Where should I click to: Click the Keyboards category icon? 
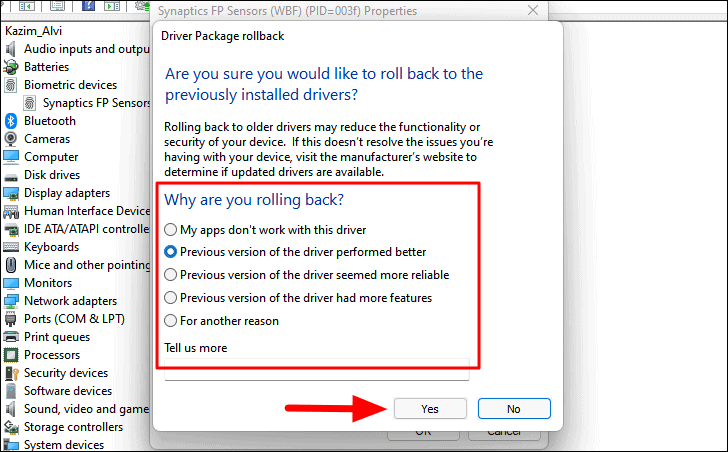click(11, 247)
